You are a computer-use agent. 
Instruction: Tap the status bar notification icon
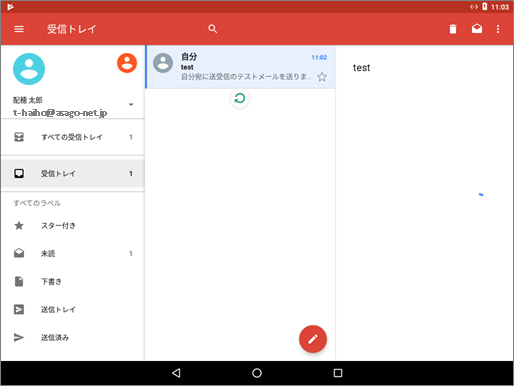click(x=10, y=7)
